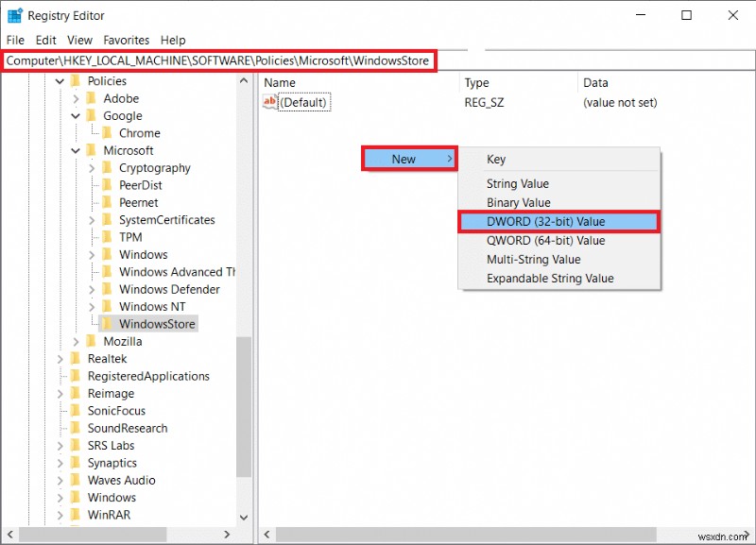Click the Registry Editor icon in title bar
The width and height of the screenshot is (756, 545).
pyautogui.click(x=14, y=15)
